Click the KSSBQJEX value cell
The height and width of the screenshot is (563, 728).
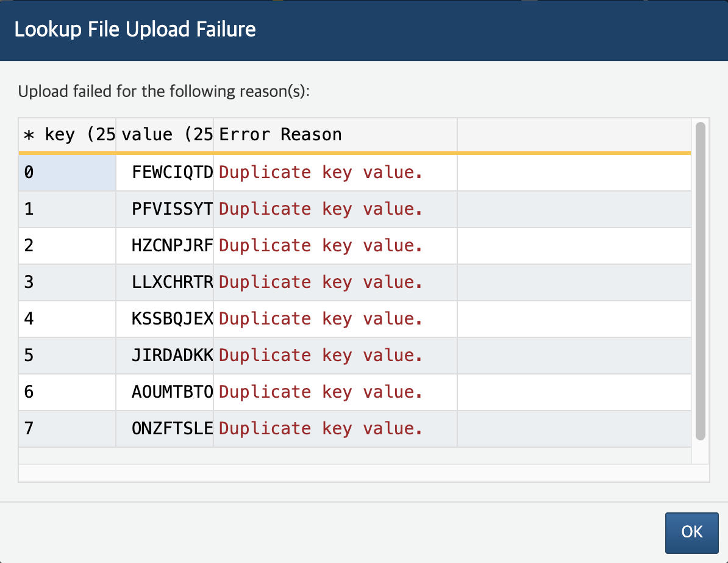coord(165,319)
